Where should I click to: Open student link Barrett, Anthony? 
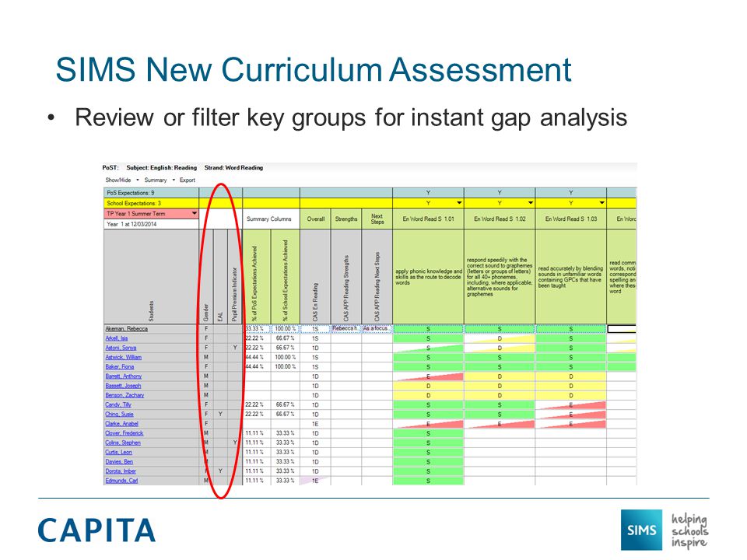point(124,376)
